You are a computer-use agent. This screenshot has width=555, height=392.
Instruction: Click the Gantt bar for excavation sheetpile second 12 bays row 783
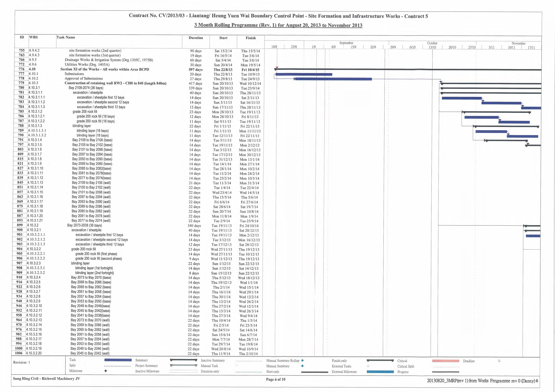501,103
